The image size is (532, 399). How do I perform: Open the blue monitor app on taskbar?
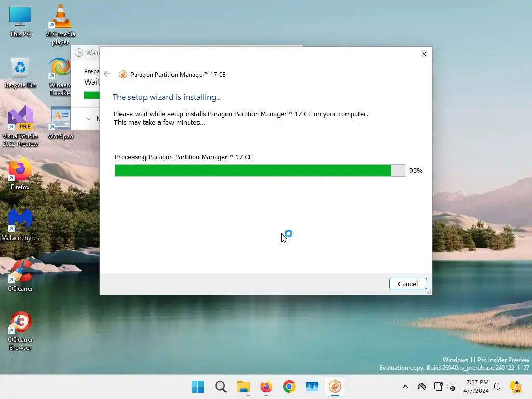(312, 387)
